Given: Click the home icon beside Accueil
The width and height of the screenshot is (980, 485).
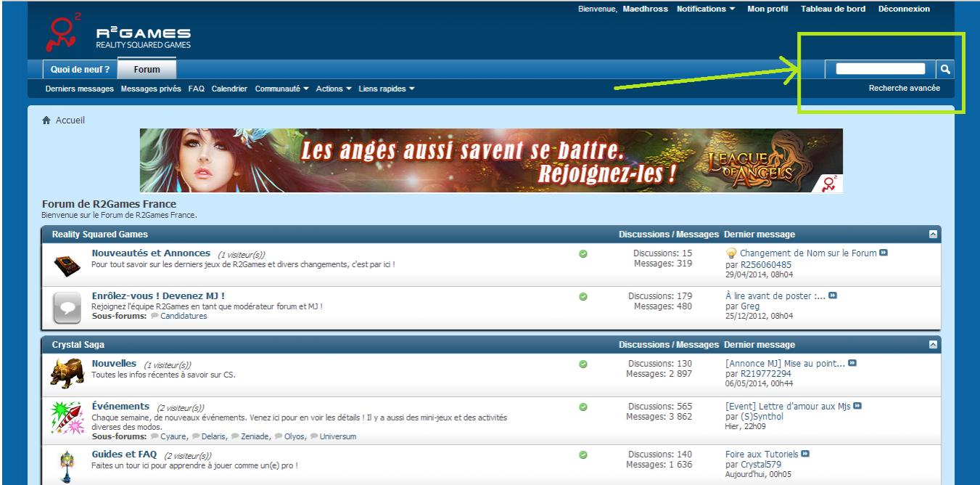Looking at the screenshot, I should [47, 121].
